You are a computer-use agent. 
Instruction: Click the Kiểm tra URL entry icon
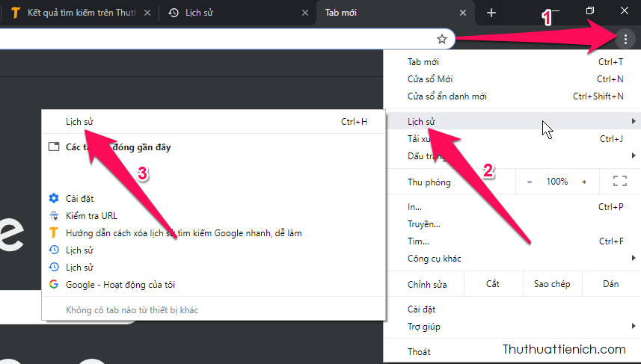pyautogui.click(x=54, y=216)
